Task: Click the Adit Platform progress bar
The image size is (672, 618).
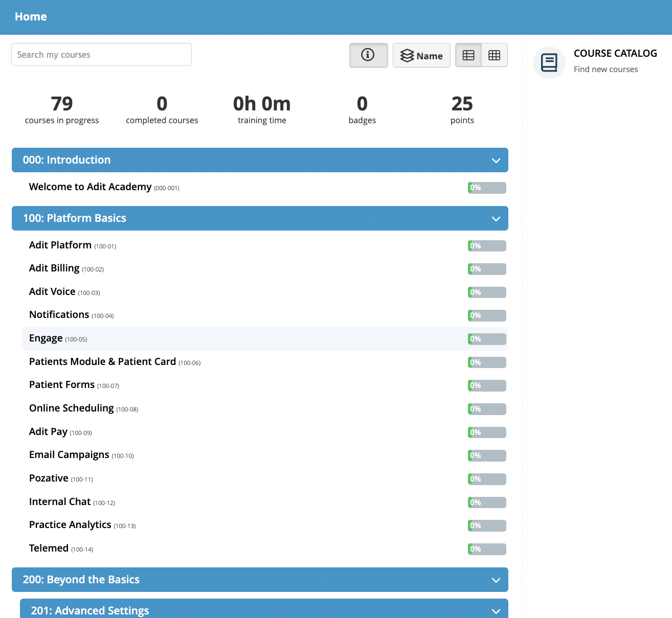Action: [487, 246]
